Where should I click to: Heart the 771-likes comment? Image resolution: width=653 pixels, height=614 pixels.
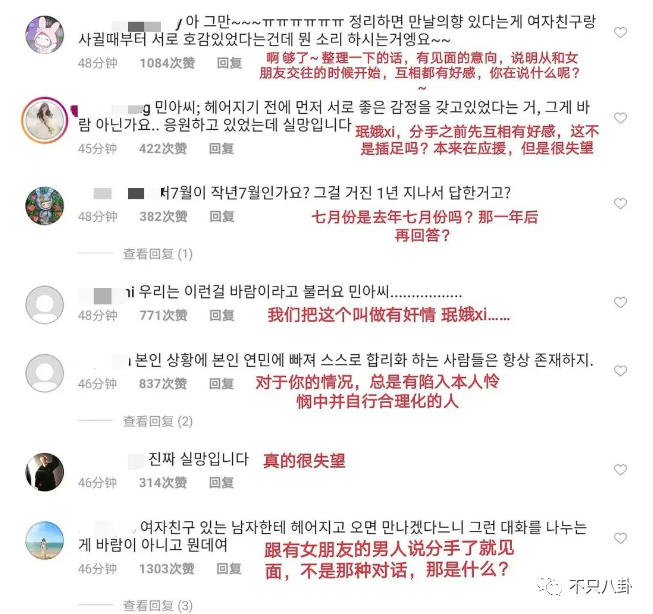[x=620, y=302]
